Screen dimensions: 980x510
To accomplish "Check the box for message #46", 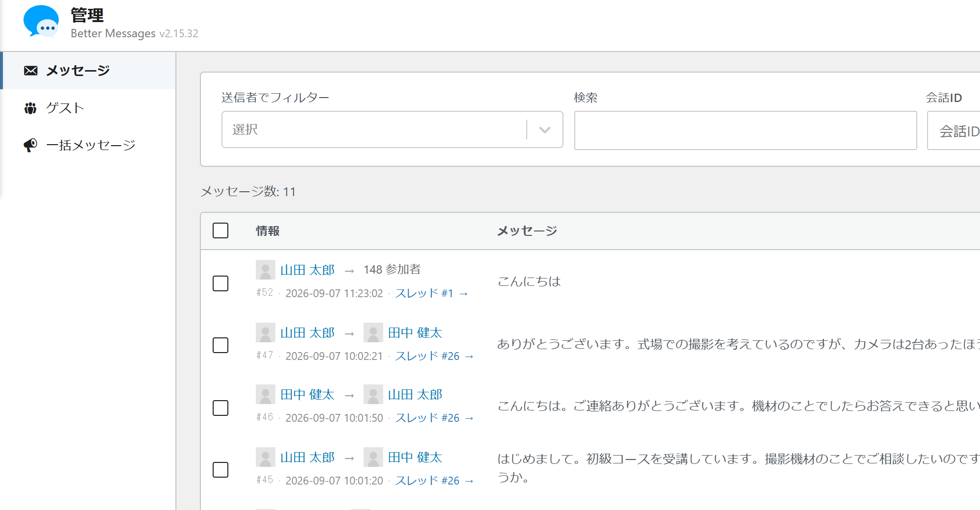I will (220, 408).
